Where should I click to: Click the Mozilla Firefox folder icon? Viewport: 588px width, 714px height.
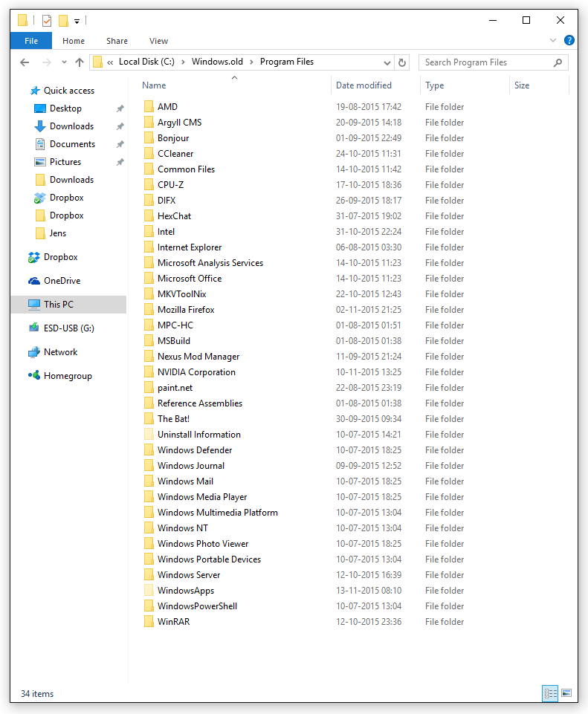[149, 310]
